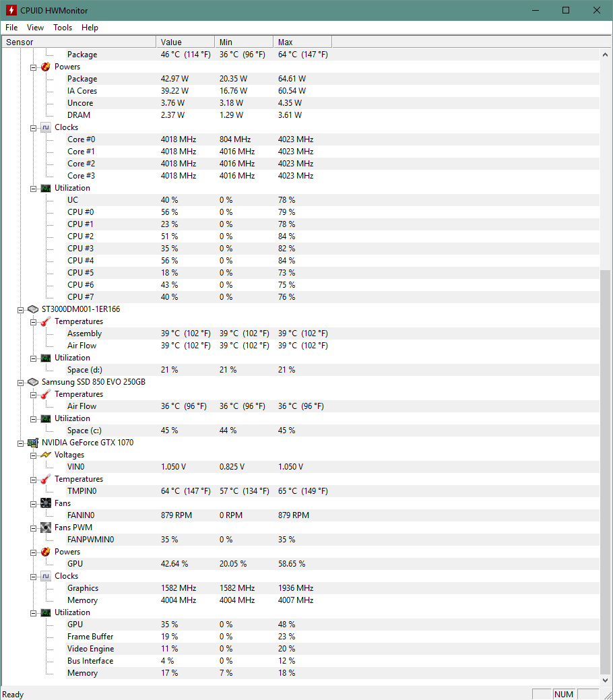Collapse the Fans PWM node
Image resolution: width=613 pixels, height=700 pixels.
point(33,529)
